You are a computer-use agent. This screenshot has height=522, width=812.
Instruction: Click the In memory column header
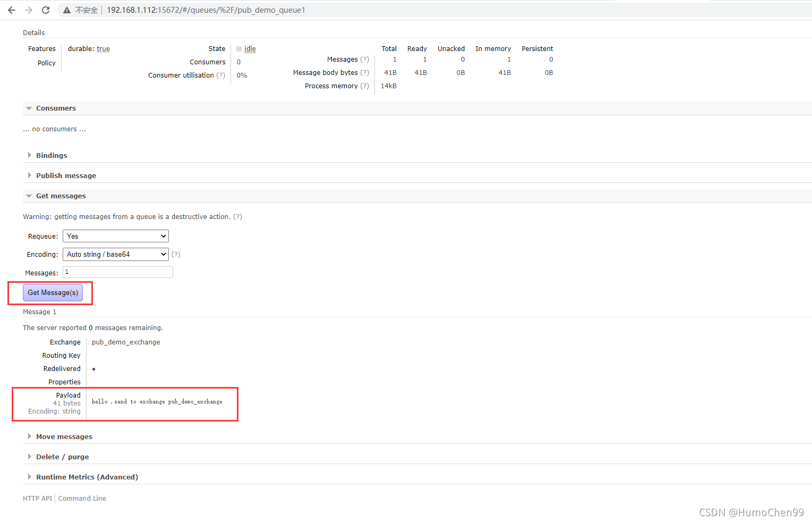tap(493, 49)
